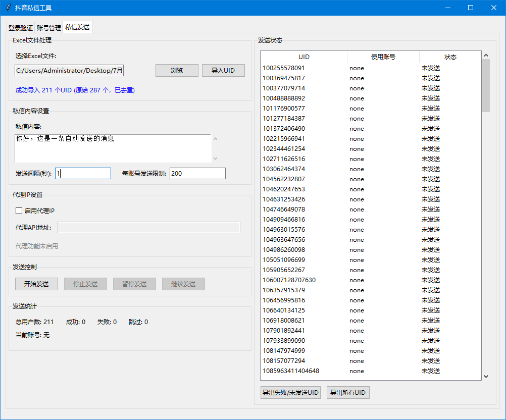506x420 pixels.
Task: Click the message box scroll-up arrow
Action: (x=216, y=139)
